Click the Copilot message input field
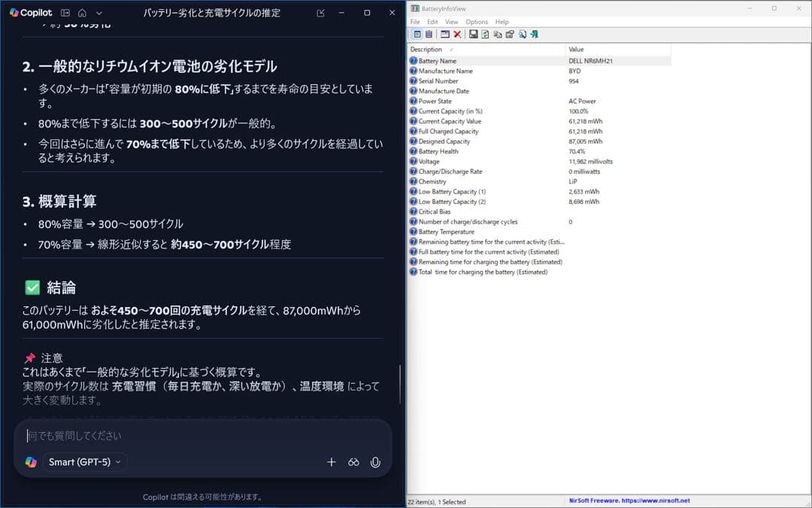This screenshot has height=508, width=812. click(203, 436)
